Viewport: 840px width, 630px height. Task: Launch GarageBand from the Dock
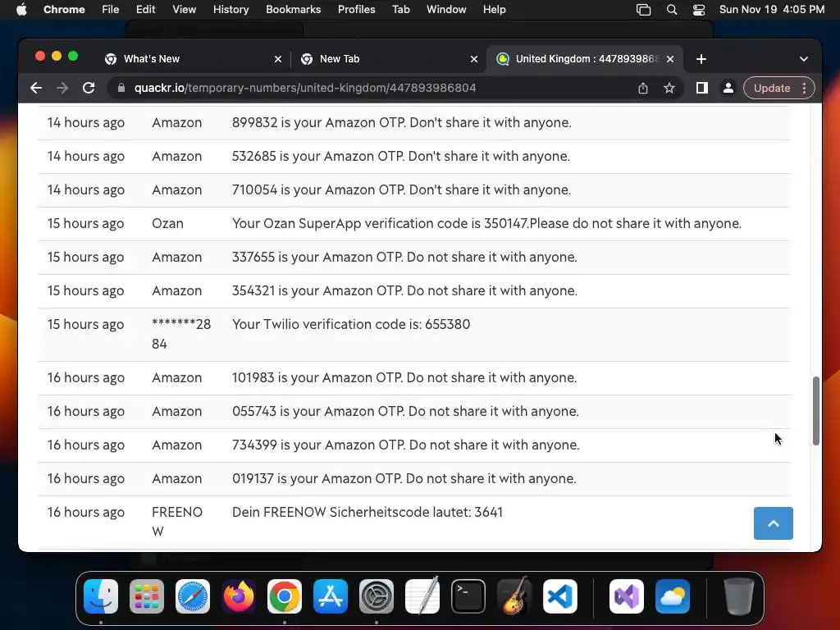pos(514,596)
